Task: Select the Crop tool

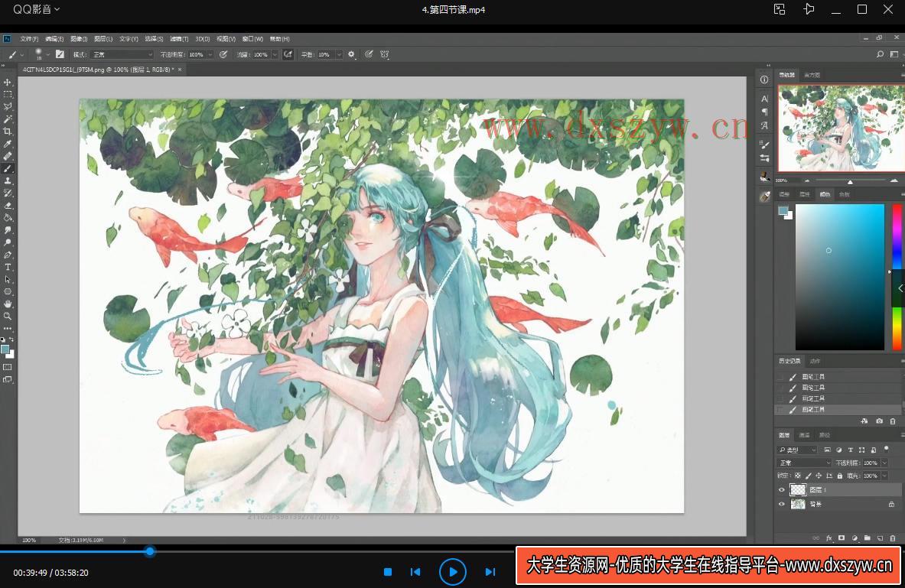Action: 8,132
